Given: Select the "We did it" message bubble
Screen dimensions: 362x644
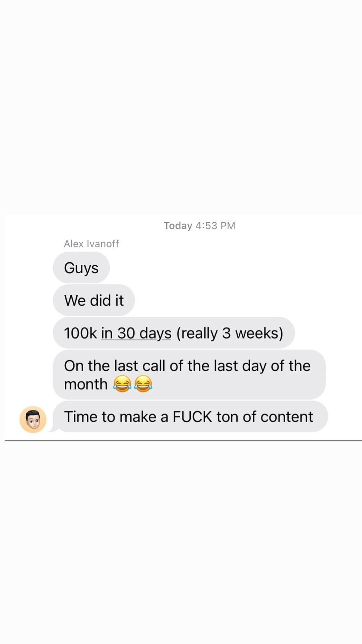Looking at the screenshot, I should [94, 300].
